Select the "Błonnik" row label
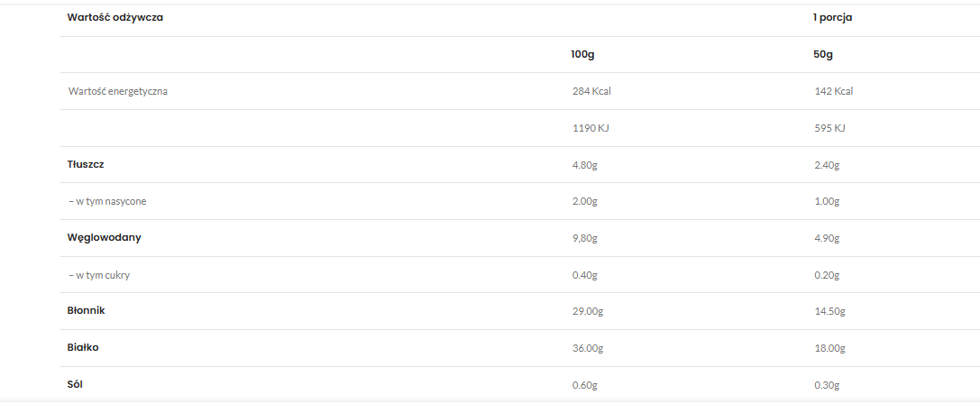This screenshot has height=404, width=980. pos(87,311)
